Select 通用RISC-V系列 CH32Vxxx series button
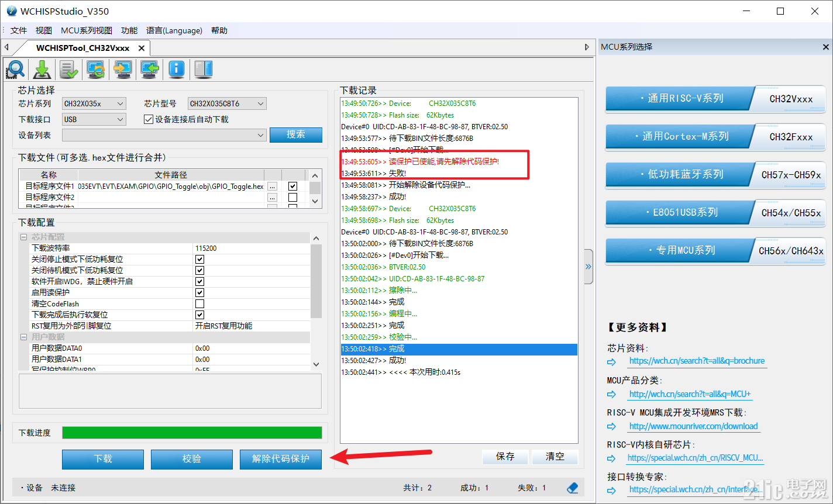This screenshot has width=833, height=504. [x=715, y=99]
